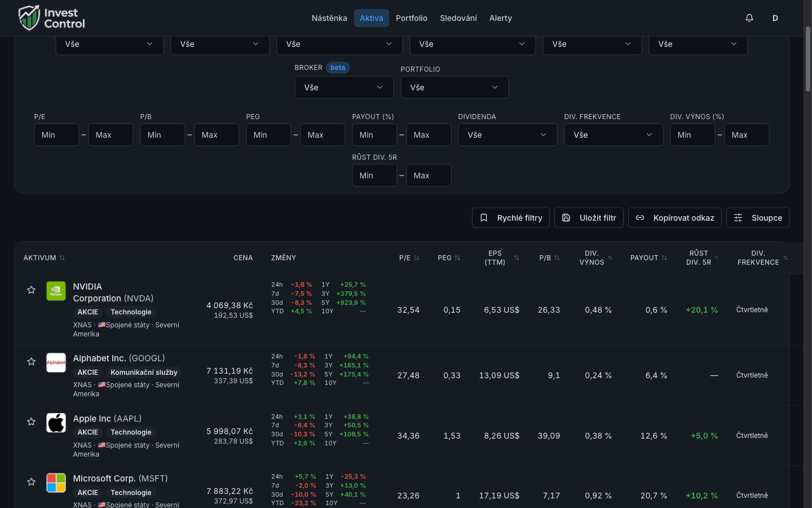Open the Sloupce column settings
This screenshot has height=508, width=812.
click(758, 218)
